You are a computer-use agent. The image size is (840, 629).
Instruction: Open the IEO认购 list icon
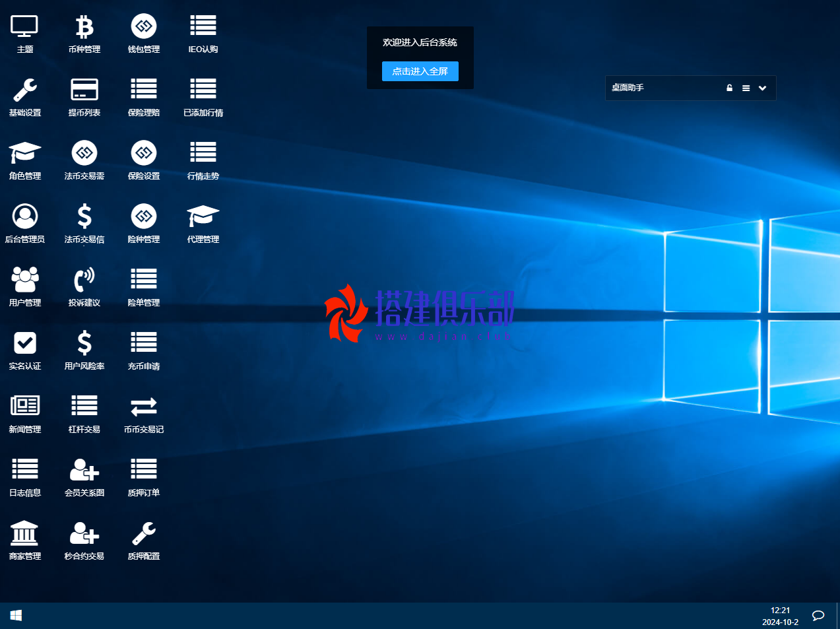pos(203,33)
